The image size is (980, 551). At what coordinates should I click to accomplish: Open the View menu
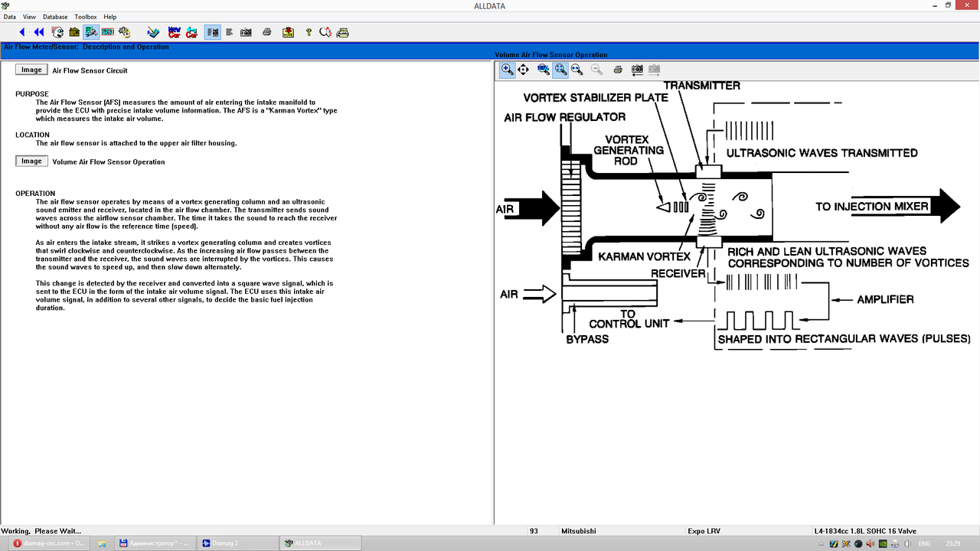click(x=29, y=17)
